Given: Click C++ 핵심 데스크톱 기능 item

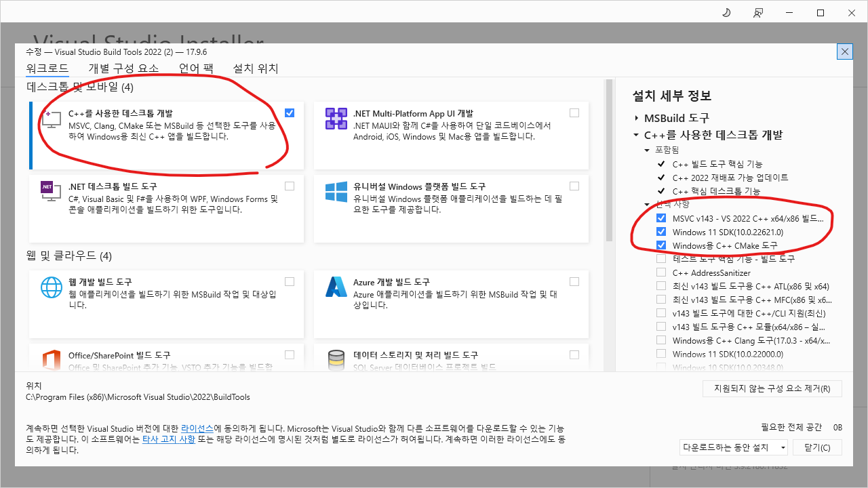Looking at the screenshot, I should (716, 191).
